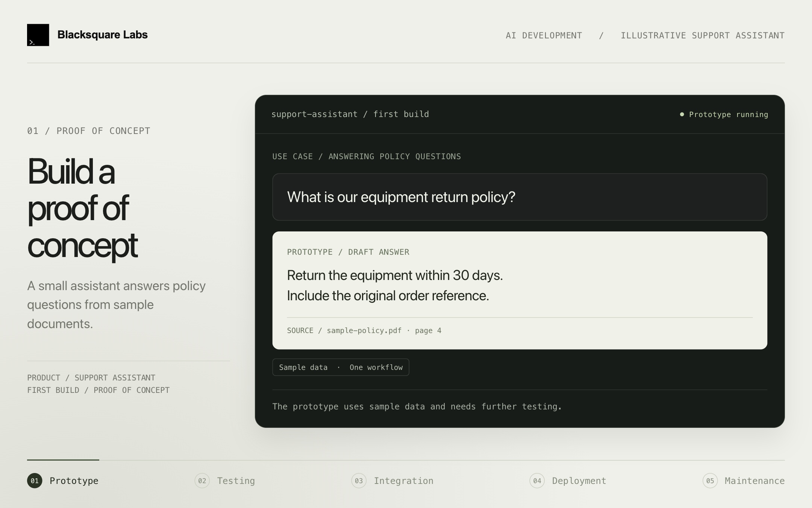Switch to the Integration step

coord(392,481)
